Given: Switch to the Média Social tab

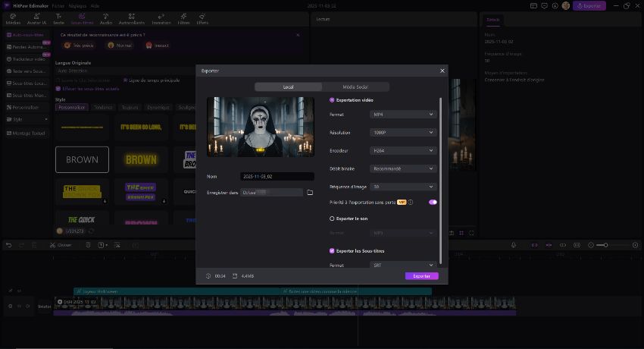Looking at the screenshot, I should click(x=355, y=86).
